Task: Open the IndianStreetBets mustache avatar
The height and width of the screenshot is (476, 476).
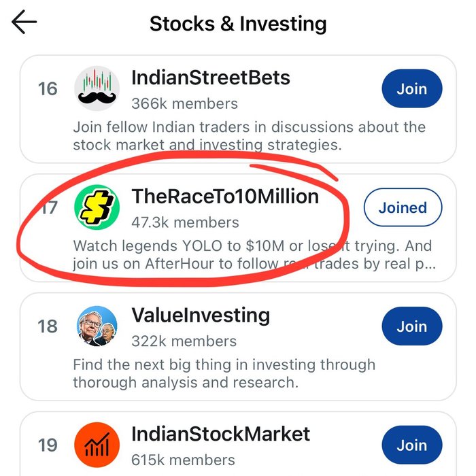Action: (x=97, y=88)
